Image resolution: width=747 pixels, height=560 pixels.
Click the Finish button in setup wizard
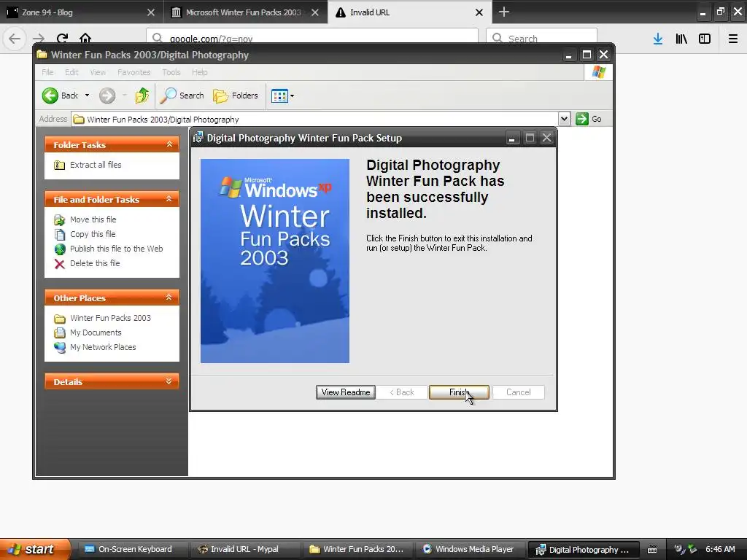(x=459, y=392)
